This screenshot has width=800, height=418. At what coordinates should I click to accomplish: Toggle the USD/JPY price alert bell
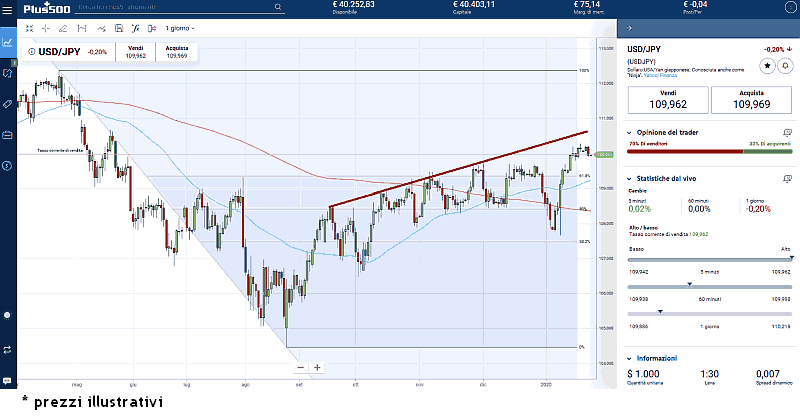pos(783,65)
